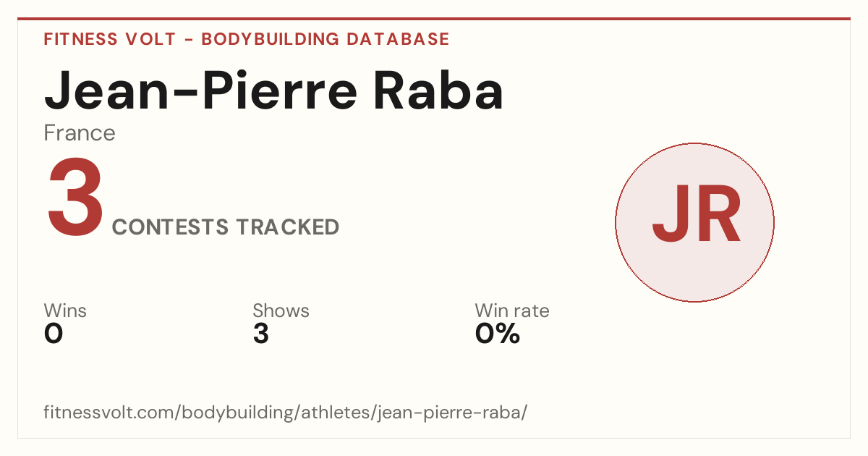The width and height of the screenshot is (868, 456).
Task: Select the Shows value 3
Action: [x=261, y=334]
